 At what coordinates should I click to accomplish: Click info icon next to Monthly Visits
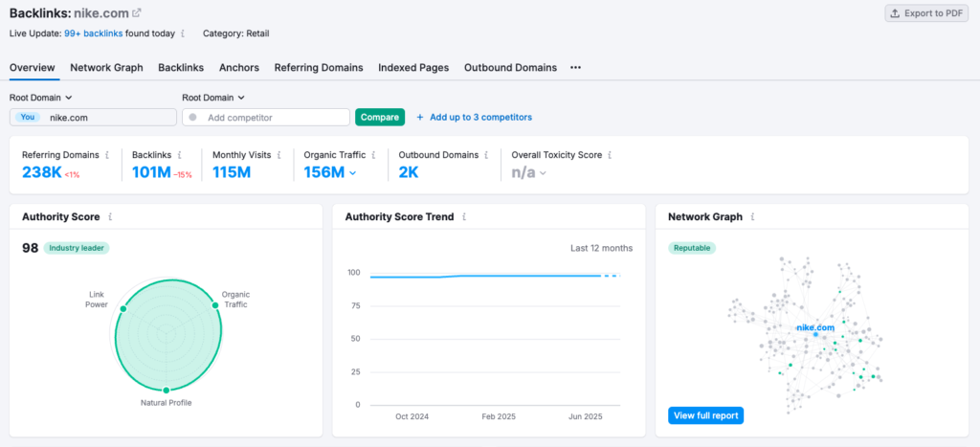tap(279, 154)
